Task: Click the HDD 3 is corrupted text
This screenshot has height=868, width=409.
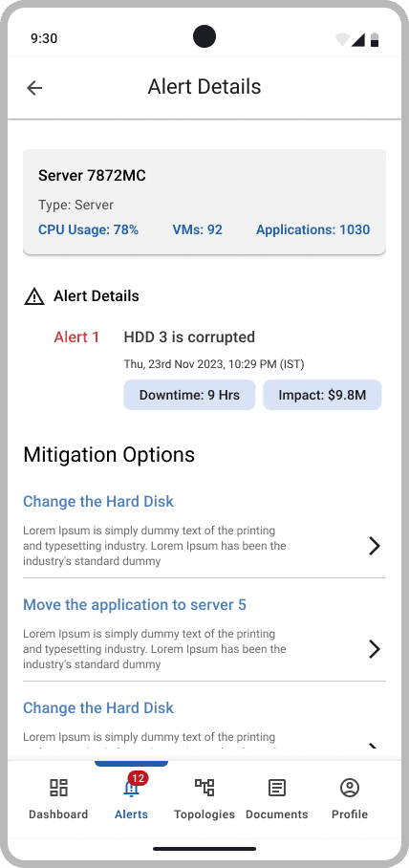Action: point(189,337)
